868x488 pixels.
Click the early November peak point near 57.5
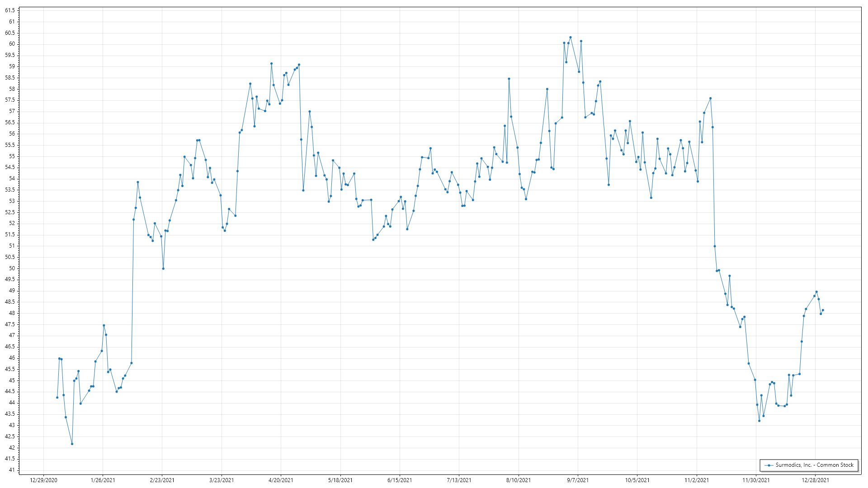coord(710,99)
